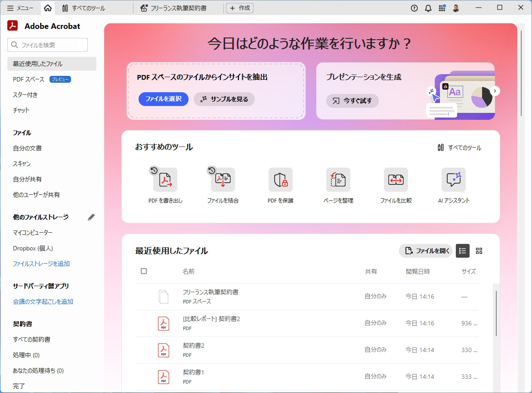Open the help question mark icon
Viewport: 532px width, 393px height.
tap(414, 8)
